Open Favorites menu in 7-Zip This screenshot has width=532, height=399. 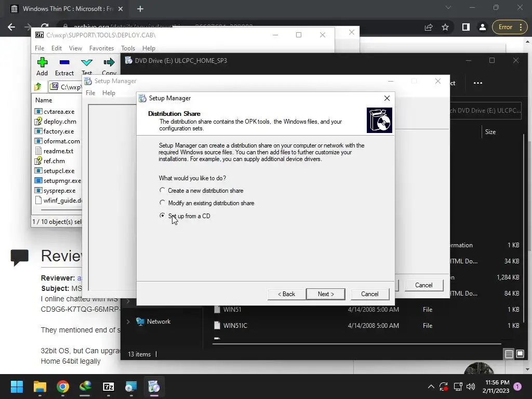101,48
